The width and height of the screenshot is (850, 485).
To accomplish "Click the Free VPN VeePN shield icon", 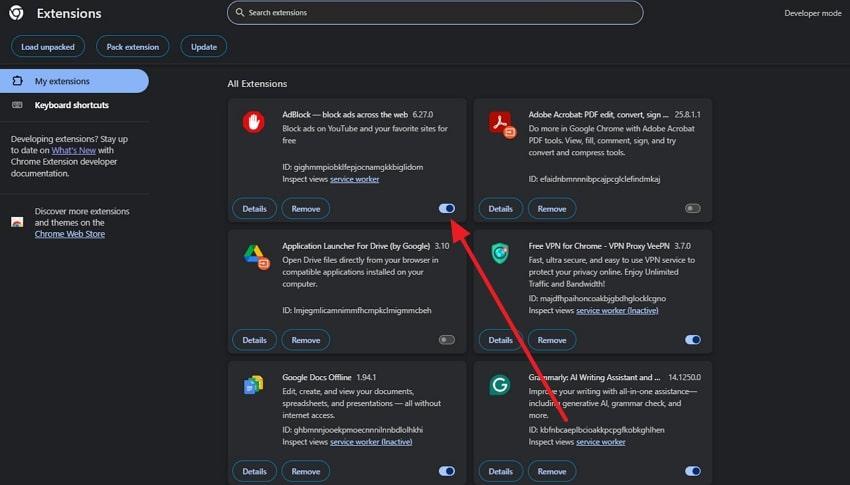I will pos(500,253).
